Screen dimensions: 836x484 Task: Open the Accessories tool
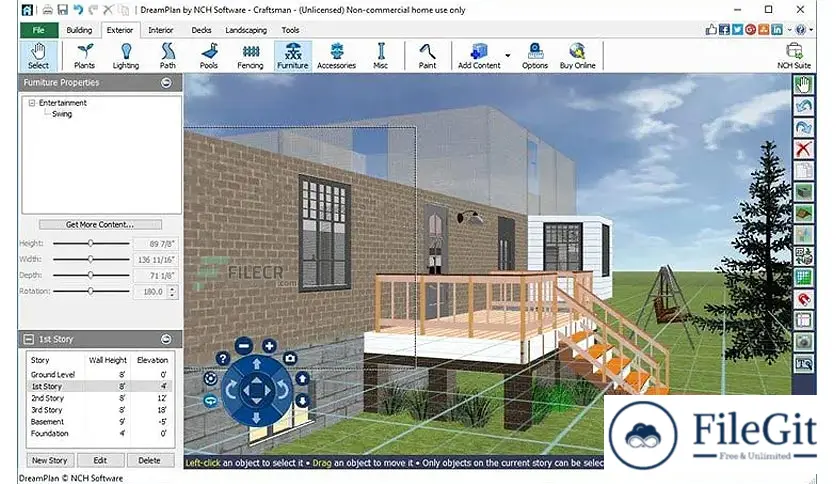[x=336, y=56]
